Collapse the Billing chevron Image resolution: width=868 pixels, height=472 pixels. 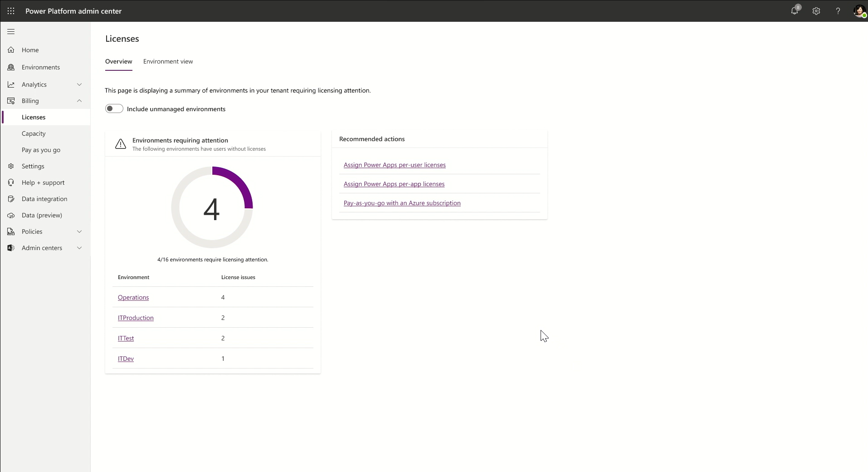coord(79,101)
